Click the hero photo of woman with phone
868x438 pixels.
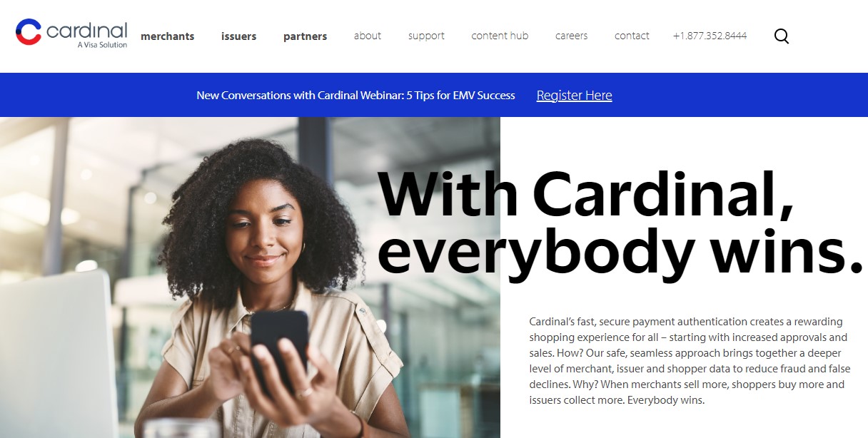(250, 277)
